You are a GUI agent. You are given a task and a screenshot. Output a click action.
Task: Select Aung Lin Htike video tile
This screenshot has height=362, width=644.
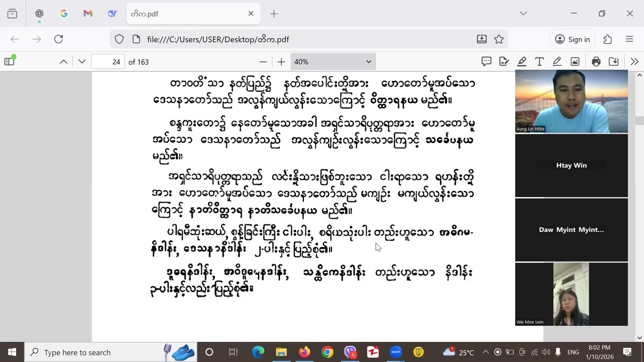[572, 101]
